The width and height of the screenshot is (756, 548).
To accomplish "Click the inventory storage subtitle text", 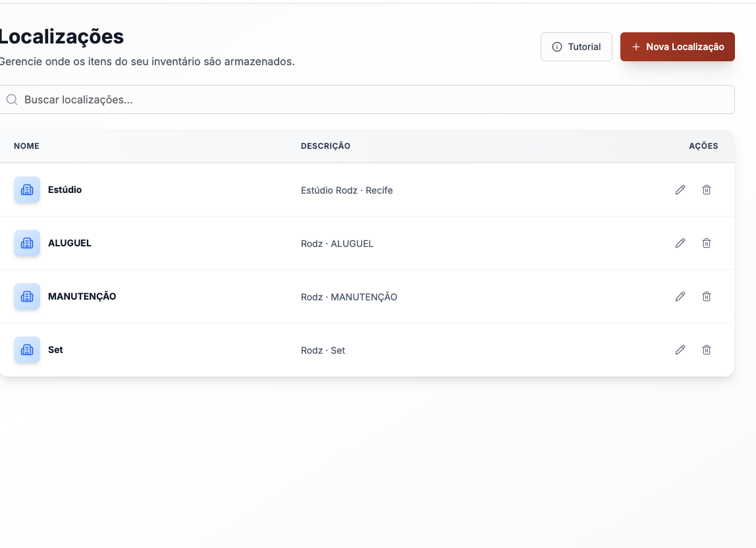I will (x=147, y=62).
